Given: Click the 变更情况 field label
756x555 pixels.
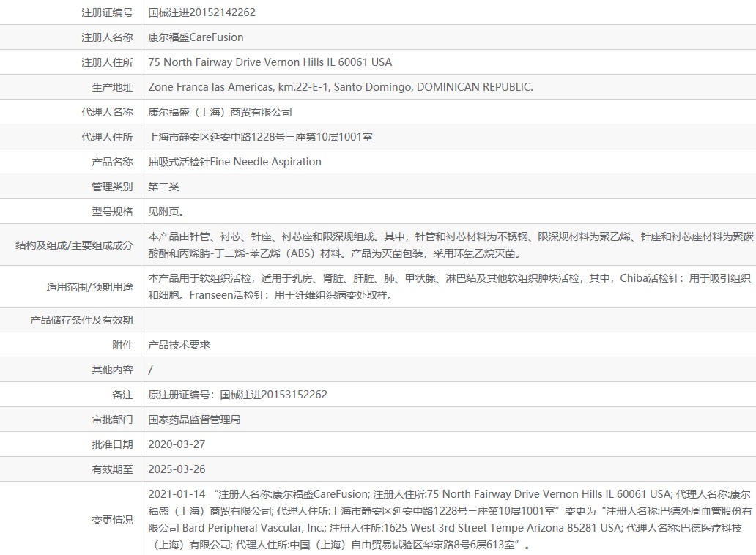Looking at the screenshot, I should point(112,520).
